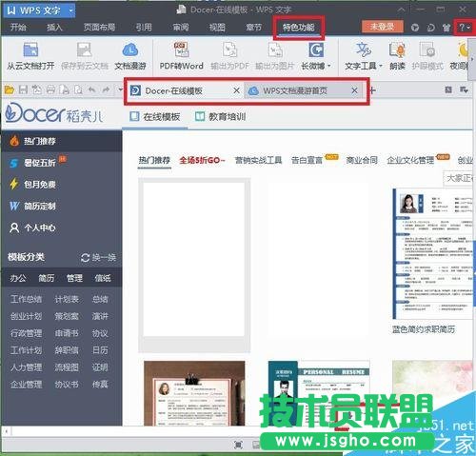Expand the ribbon overflow arrow at right
Image resolution: width=476 pixels, height=456 pixels.
pos(472,59)
